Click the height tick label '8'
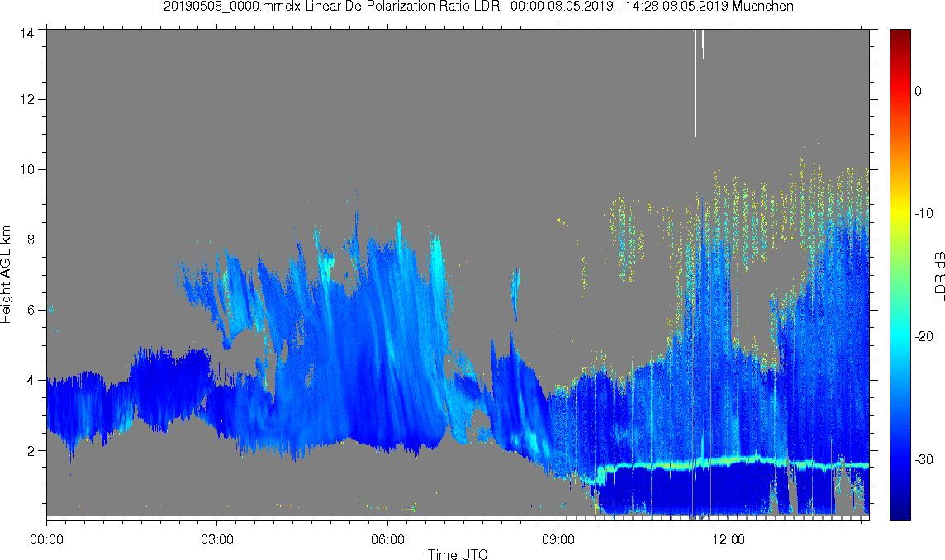945x560 pixels. coord(29,240)
